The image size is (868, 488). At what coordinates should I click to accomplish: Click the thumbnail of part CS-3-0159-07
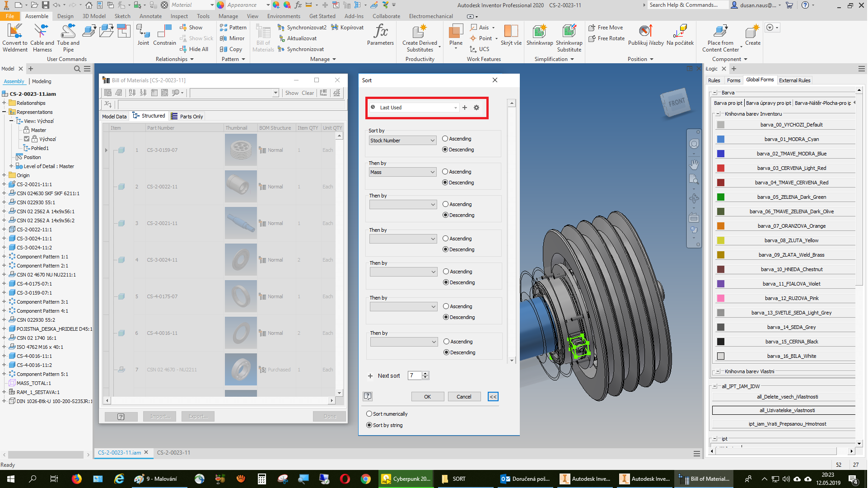point(240,150)
